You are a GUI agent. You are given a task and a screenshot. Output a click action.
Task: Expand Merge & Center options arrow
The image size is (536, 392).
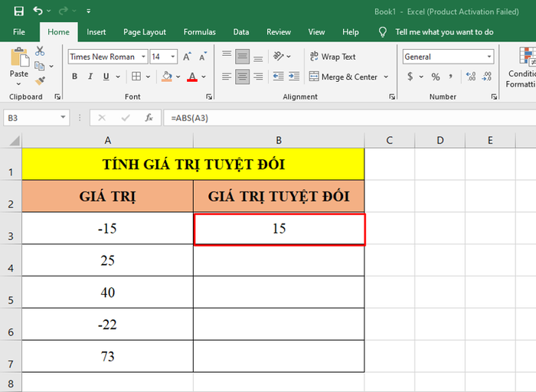click(x=386, y=77)
